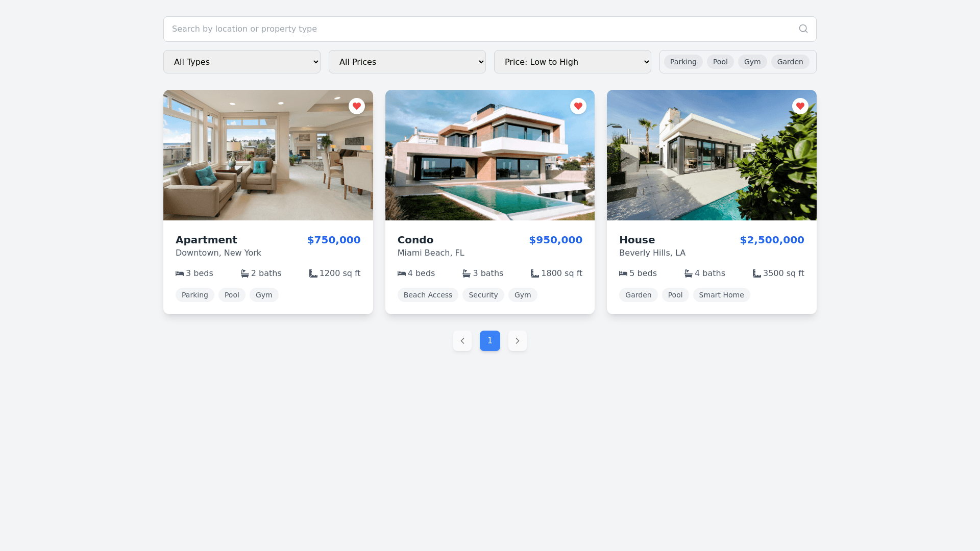Select page 1 in pagination
The width and height of the screenshot is (980, 551).
pyautogui.click(x=489, y=341)
